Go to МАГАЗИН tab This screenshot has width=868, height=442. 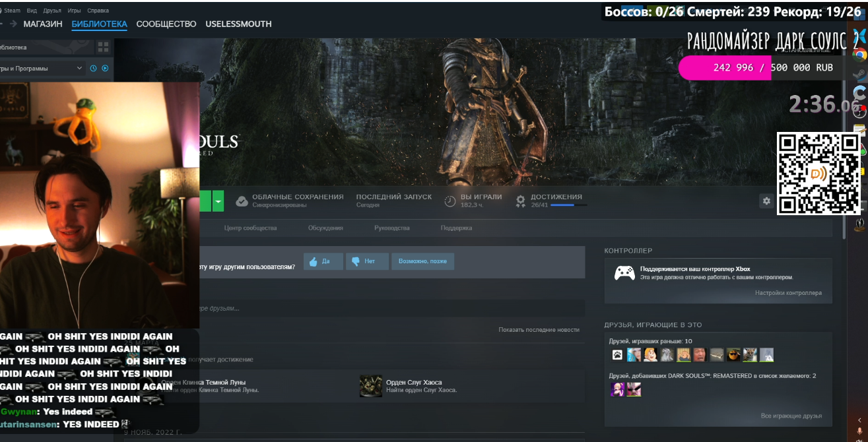point(43,24)
